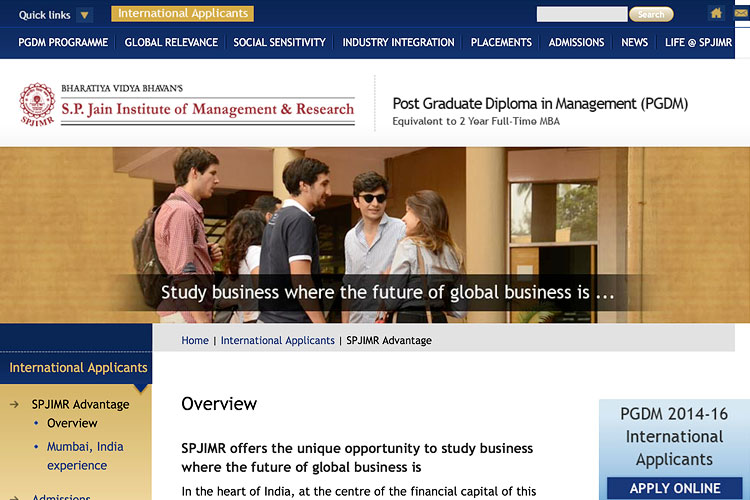Click the Post Graduate Diploma in Management heading

tap(540, 103)
